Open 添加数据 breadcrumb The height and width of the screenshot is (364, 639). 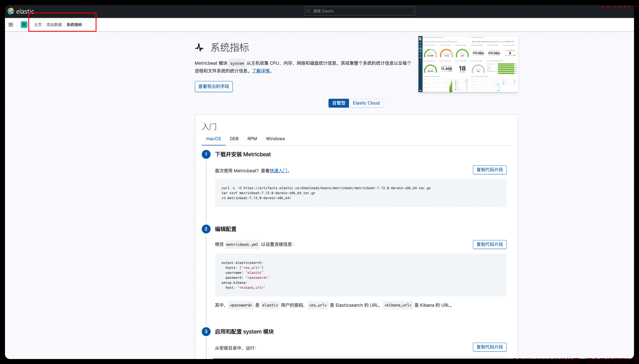pos(54,24)
